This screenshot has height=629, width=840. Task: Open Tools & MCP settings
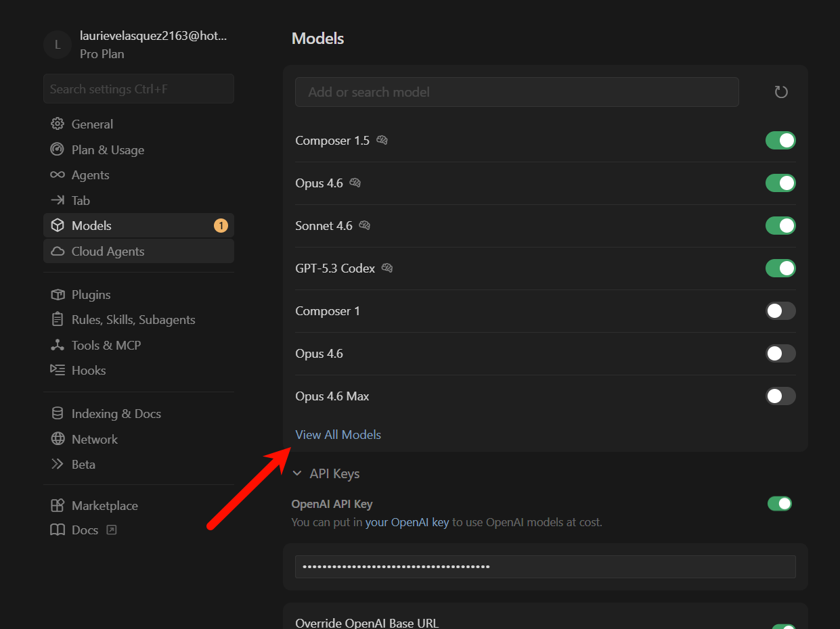coord(139,346)
